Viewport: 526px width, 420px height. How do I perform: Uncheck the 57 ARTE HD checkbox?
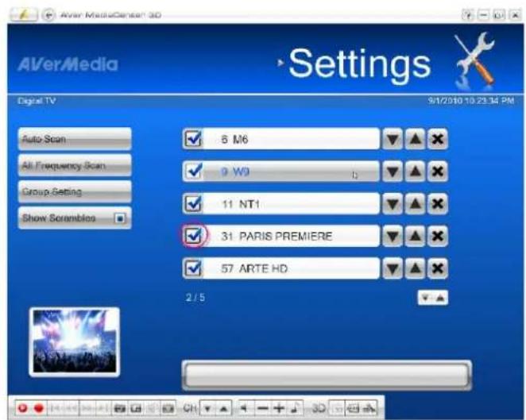pos(193,268)
